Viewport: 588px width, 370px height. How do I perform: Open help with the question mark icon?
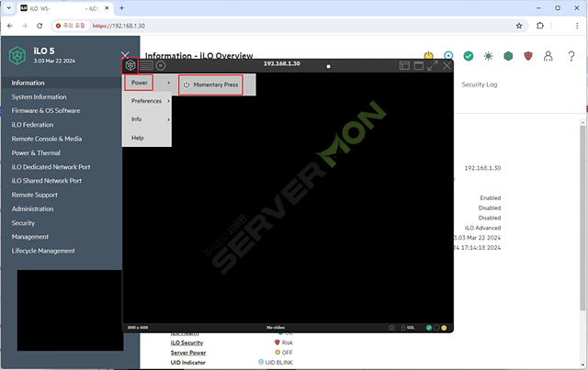pos(571,56)
